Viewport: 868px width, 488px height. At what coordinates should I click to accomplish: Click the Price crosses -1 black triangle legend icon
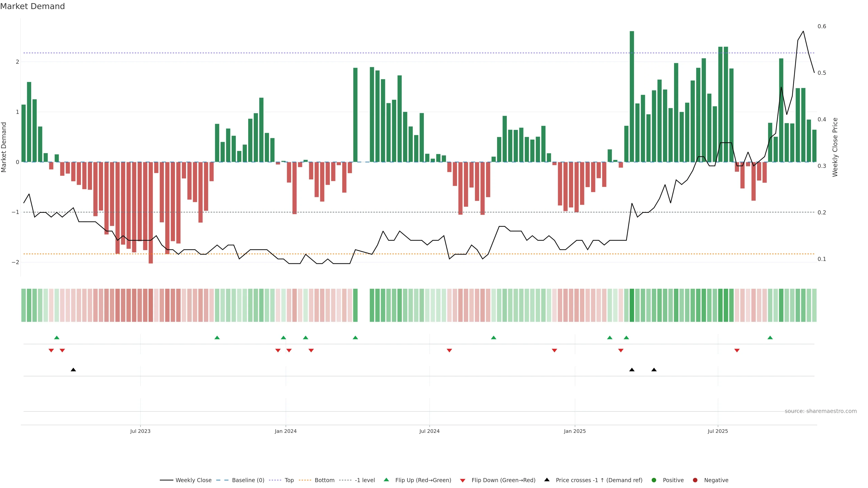(547, 480)
